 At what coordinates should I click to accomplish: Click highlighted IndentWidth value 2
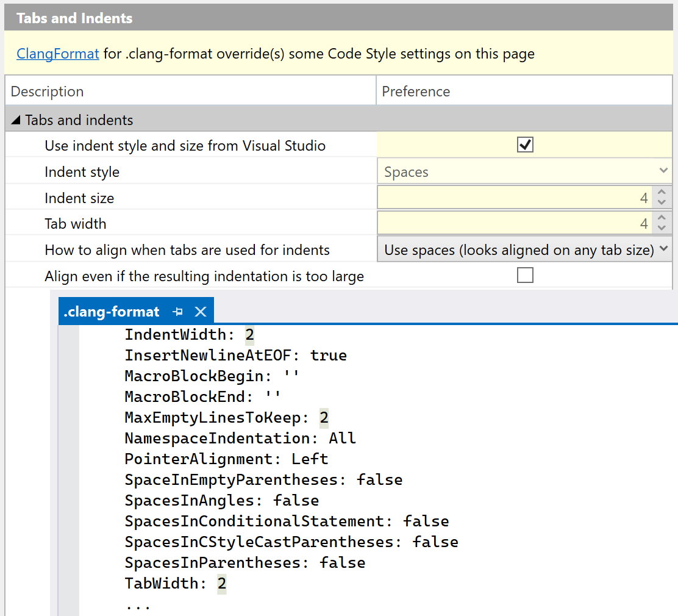(251, 334)
